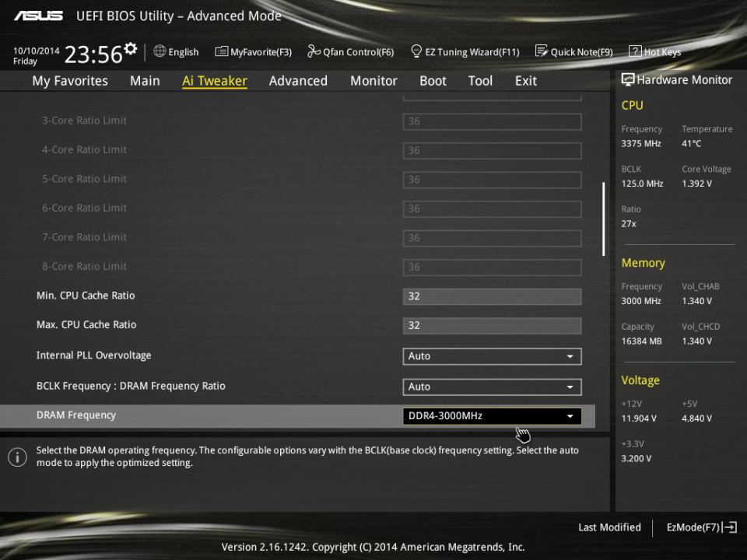The height and width of the screenshot is (560, 747).
Task: Click the Max. CPU Cache Ratio field
Action: pyautogui.click(x=492, y=325)
